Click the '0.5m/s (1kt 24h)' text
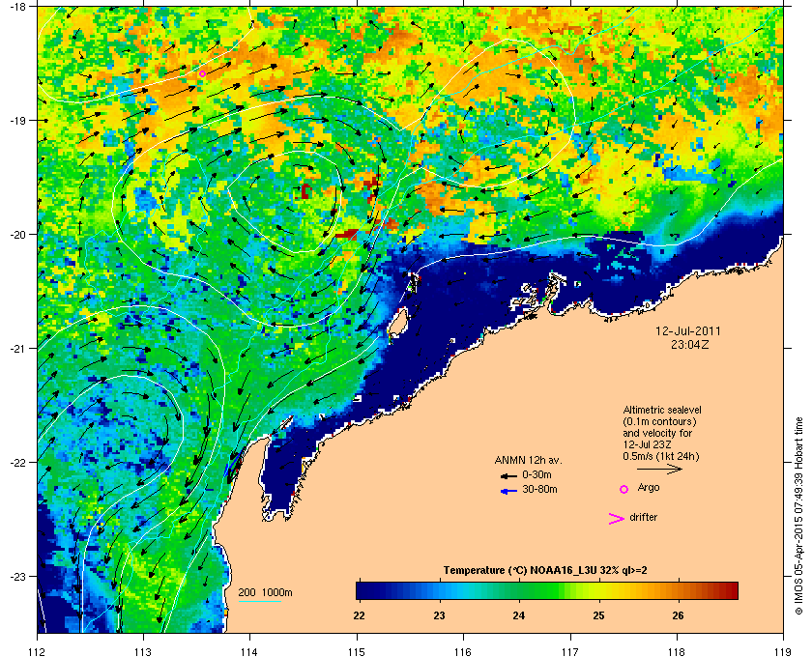 (661, 457)
